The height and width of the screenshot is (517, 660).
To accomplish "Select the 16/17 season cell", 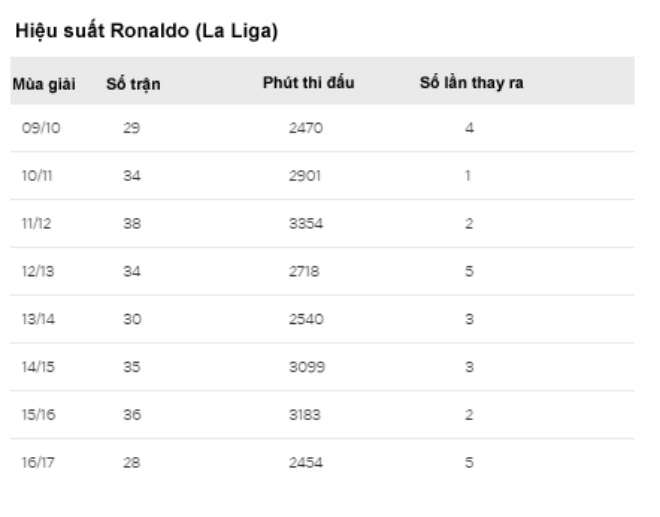I will coord(34,463).
